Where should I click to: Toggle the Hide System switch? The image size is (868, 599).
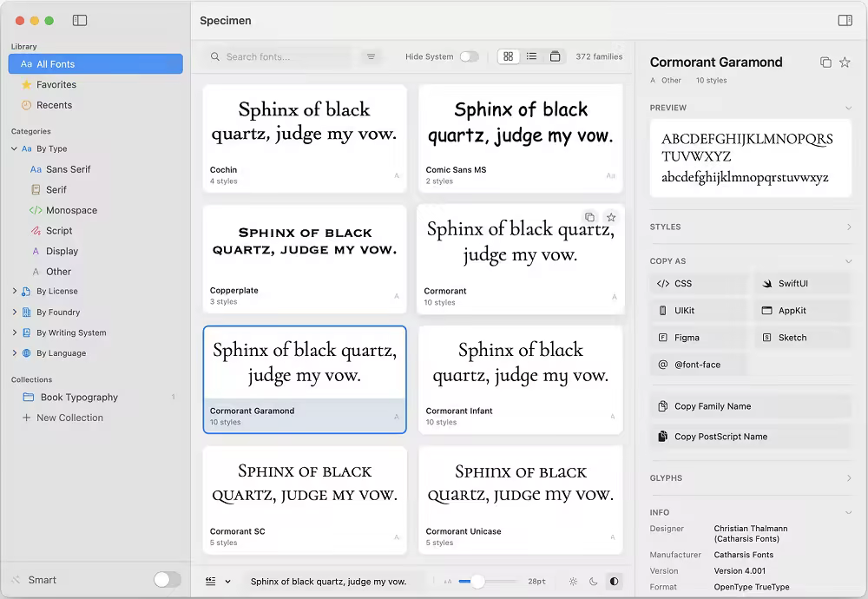[470, 56]
